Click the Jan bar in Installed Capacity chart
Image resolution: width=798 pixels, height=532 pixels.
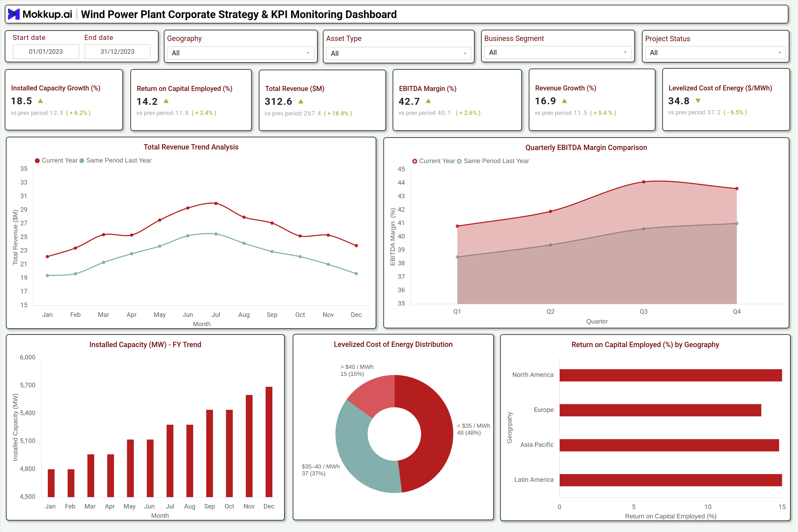pos(51,483)
